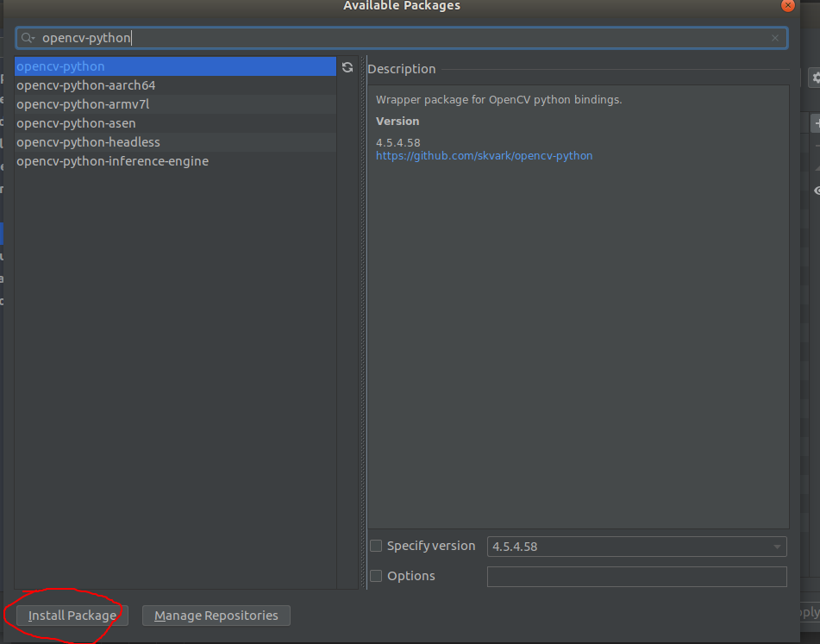Screen dimensions: 820x644
Task: Click the gear icon in the settings window behind
Action: pyautogui.click(x=816, y=78)
